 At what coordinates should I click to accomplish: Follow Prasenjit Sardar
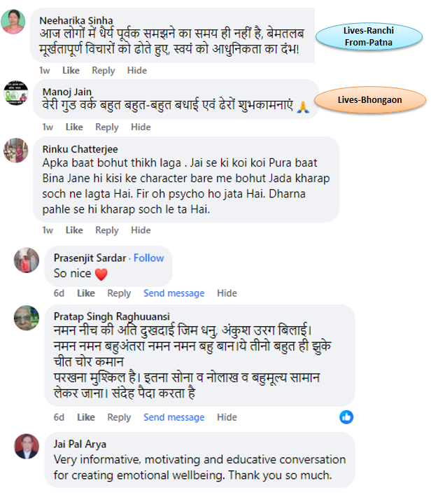coord(149,258)
